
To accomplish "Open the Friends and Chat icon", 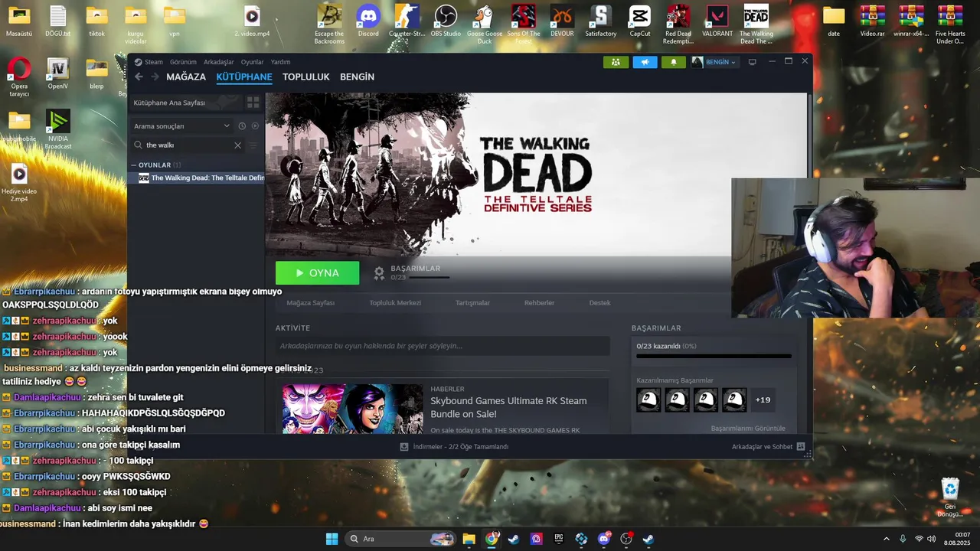I will (x=801, y=446).
